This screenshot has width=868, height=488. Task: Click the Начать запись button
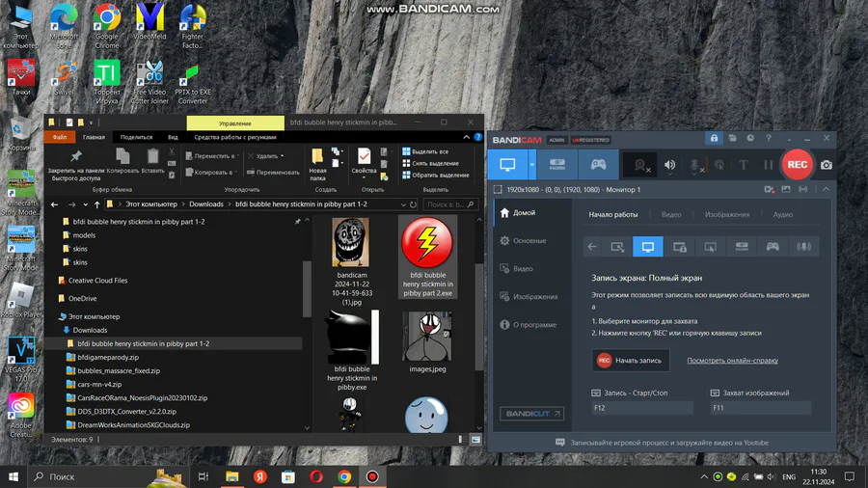pyautogui.click(x=631, y=360)
